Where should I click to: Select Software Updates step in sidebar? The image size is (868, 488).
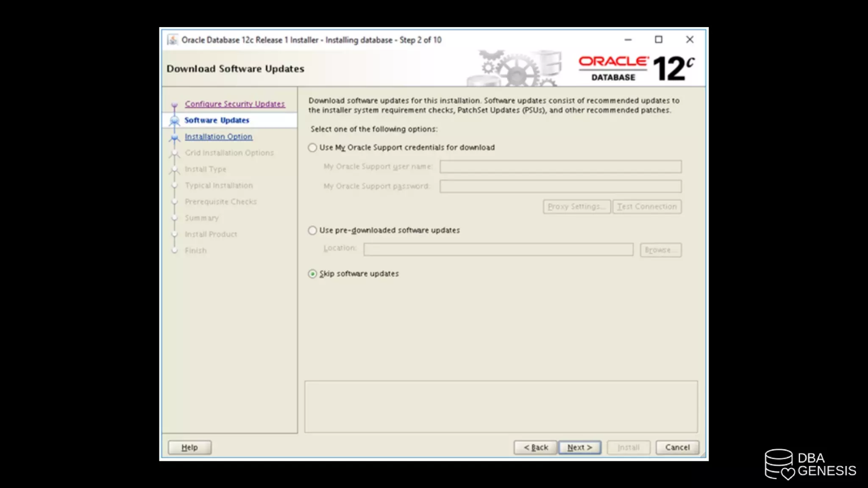[217, 120]
